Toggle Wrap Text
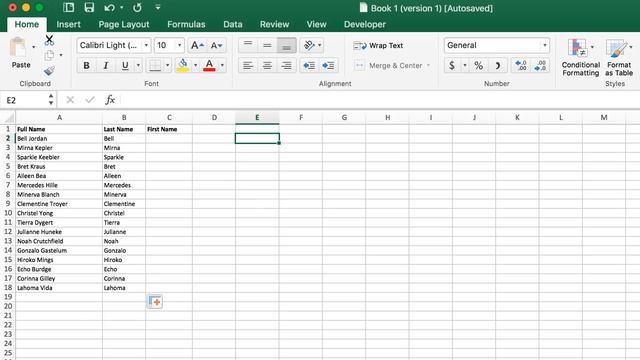 [x=378, y=45]
